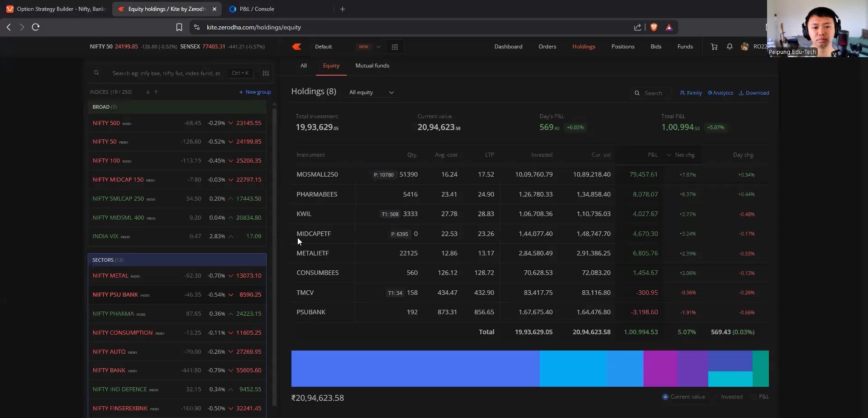Viewport: 868px width, 418px height.
Task: Click the NIFTY IND DEFENCE row
Action: (177, 389)
